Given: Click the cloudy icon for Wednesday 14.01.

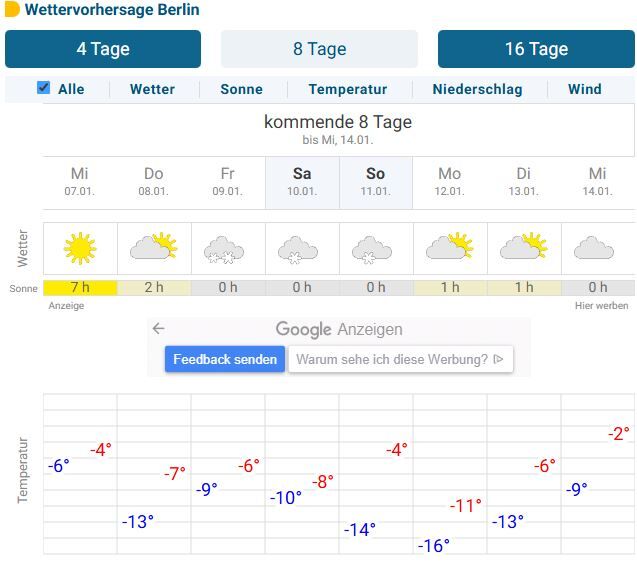Looking at the screenshot, I should pos(597,247).
